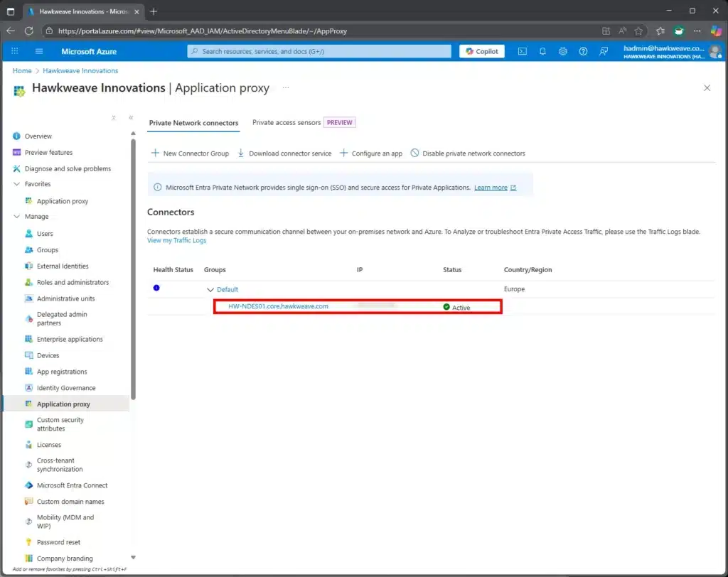This screenshot has width=728, height=577.
Task: Open the help question mark icon
Action: (x=583, y=51)
